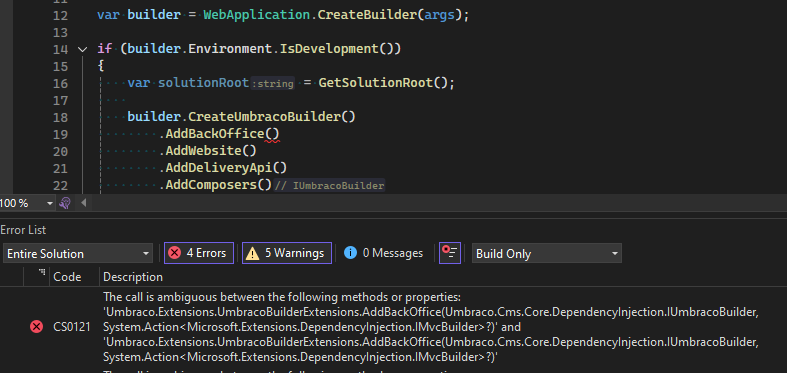Collapse the if block on line 14
Image resolution: width=787 pixels, height=373 pixels.
[x=82, y=49]
